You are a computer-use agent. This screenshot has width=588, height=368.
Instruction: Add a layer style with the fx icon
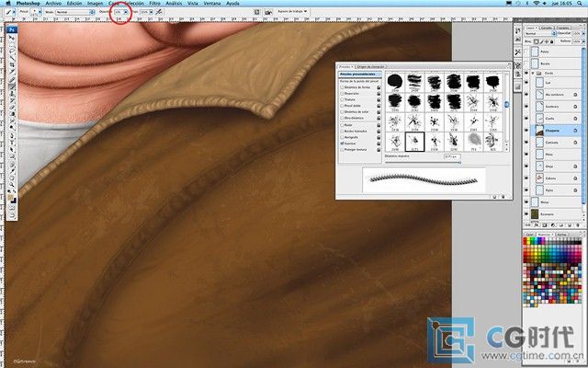[x=537, y=225]
